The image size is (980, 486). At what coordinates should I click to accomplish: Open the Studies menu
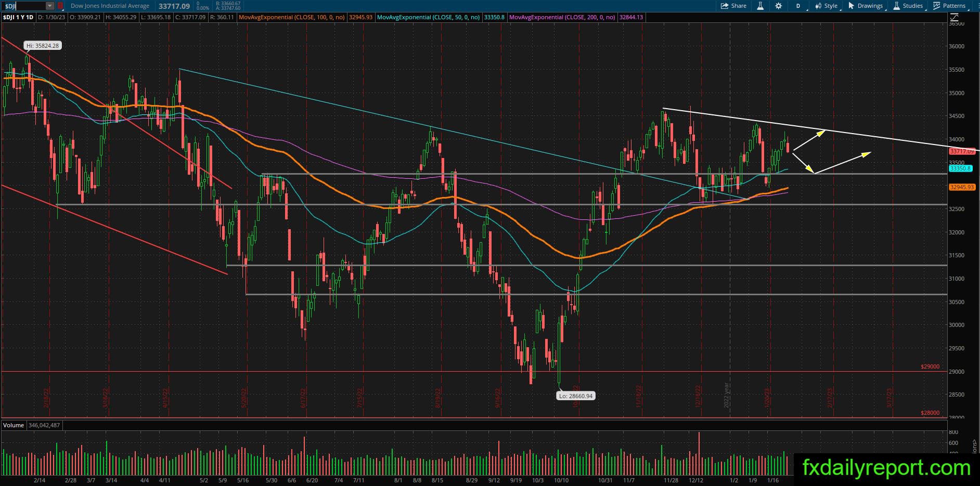click(x=909, y=6)
